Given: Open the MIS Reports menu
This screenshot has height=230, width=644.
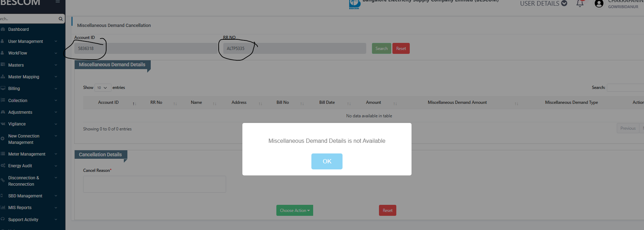Looking at the screenshot, I should pyautogui.click(x=20, y=208).
